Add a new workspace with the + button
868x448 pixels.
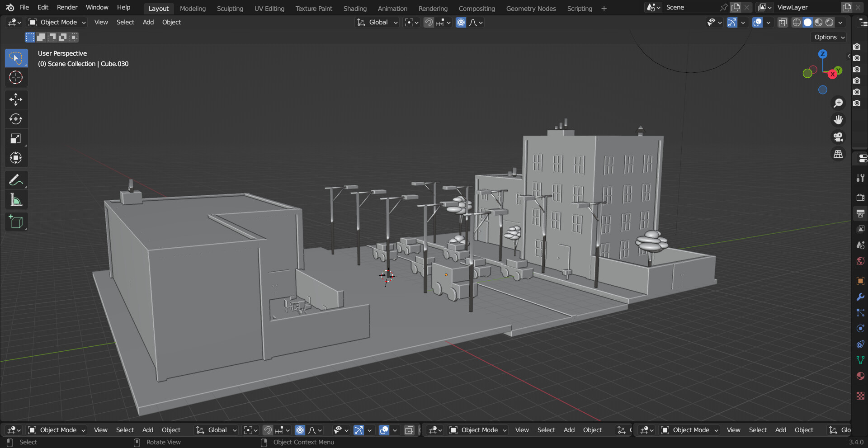(604, 8)
